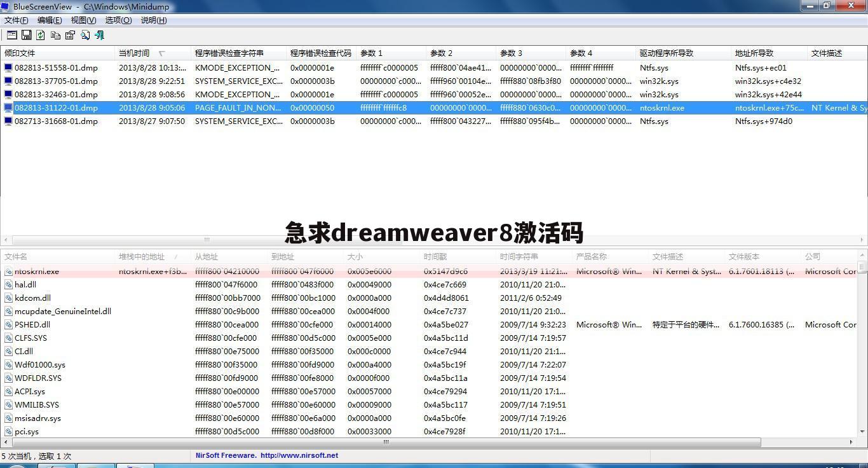Click the file icon beside Wdf01000.sys
This screenshot has width=868, height=468.
pyautogui.click(x=8, y=364)
